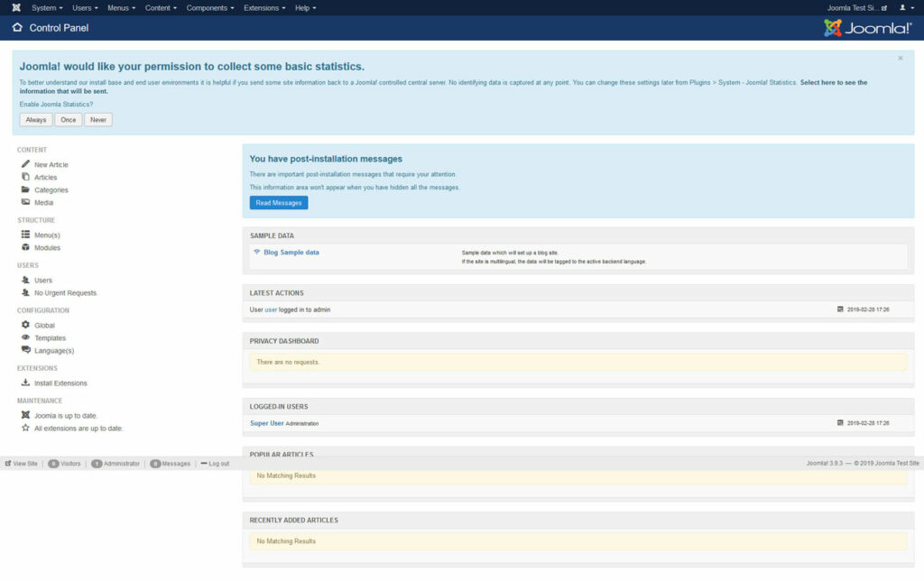Click the Joomla icon beside 'Joomla is up to date'
This screenshot has height=581, width=924.
coord(25,415)
